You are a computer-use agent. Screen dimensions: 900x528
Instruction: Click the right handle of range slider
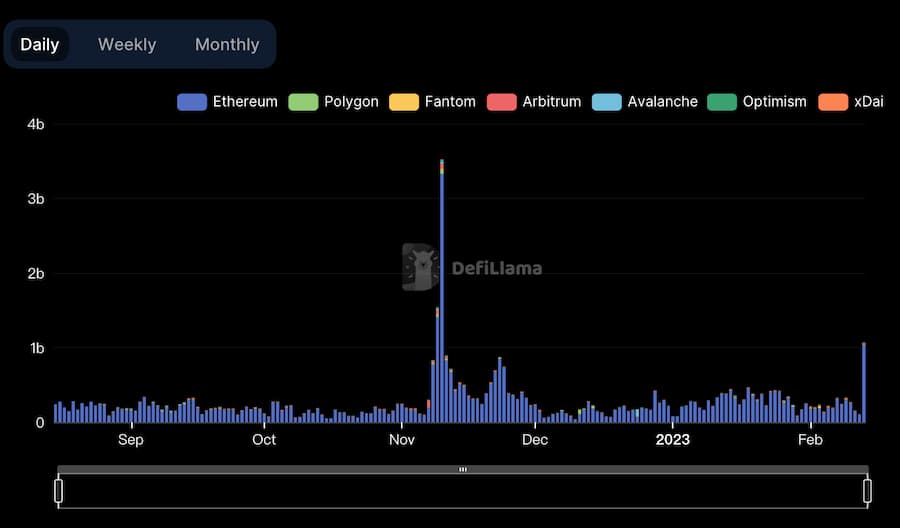pos(867,490)
